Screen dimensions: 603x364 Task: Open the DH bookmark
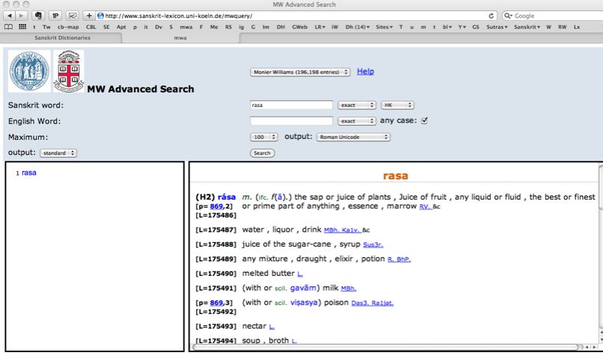(x=281, y=27)
